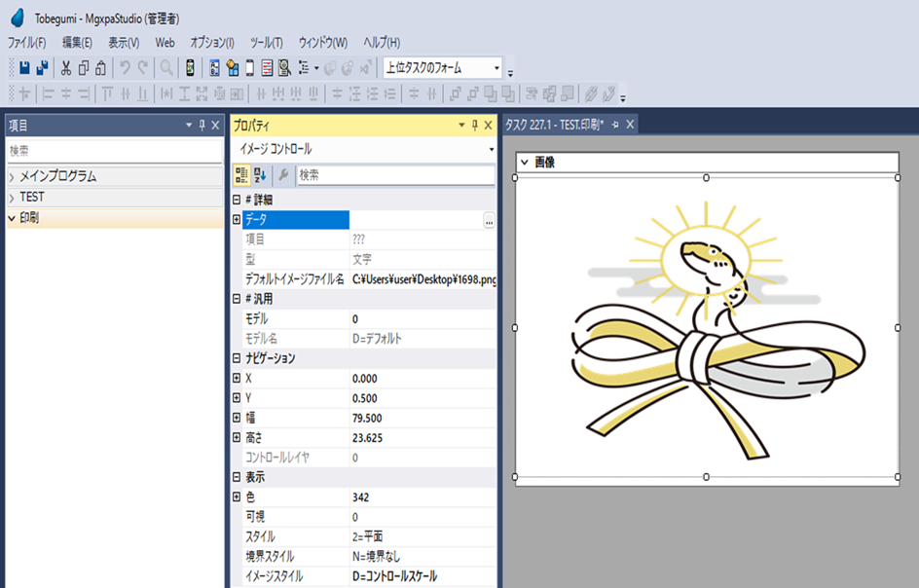Switch to the タスク 227.1 - TEST.印刷 tab
The height and width of the screenshot is (588, 919).
[x=553, y=125]
